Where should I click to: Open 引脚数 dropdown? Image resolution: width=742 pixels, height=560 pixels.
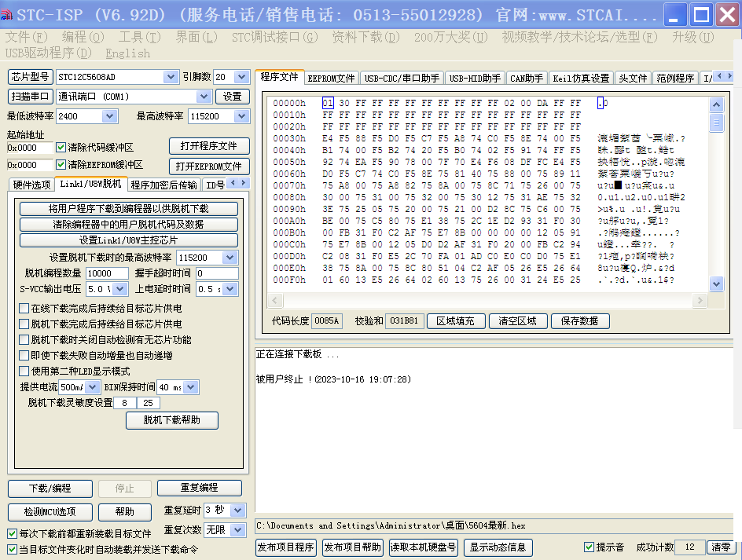(242, 77)
